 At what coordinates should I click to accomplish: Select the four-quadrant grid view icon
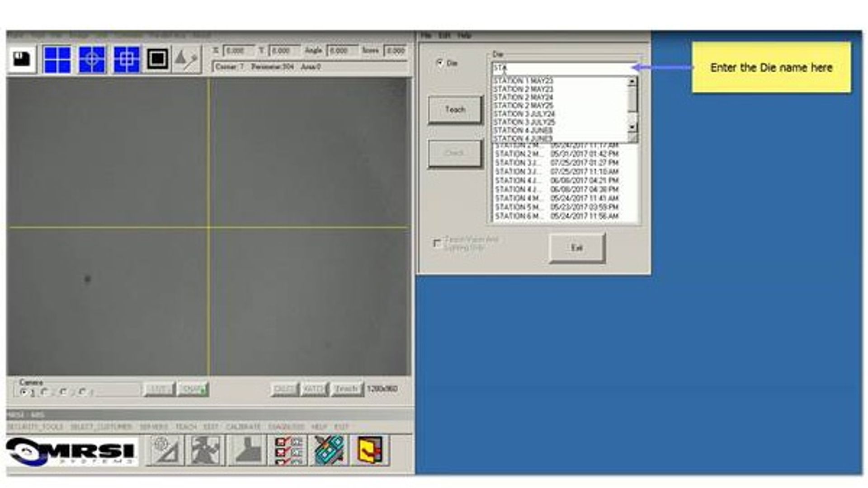tap(57, 59)
